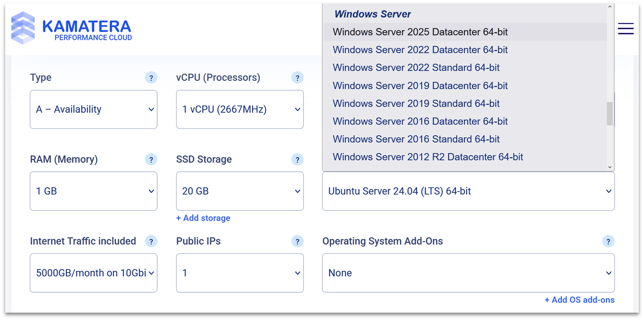The width and height of the screenshot is (644, 320).
Task: Click the SSD Storage label
Action: [204, 160]
